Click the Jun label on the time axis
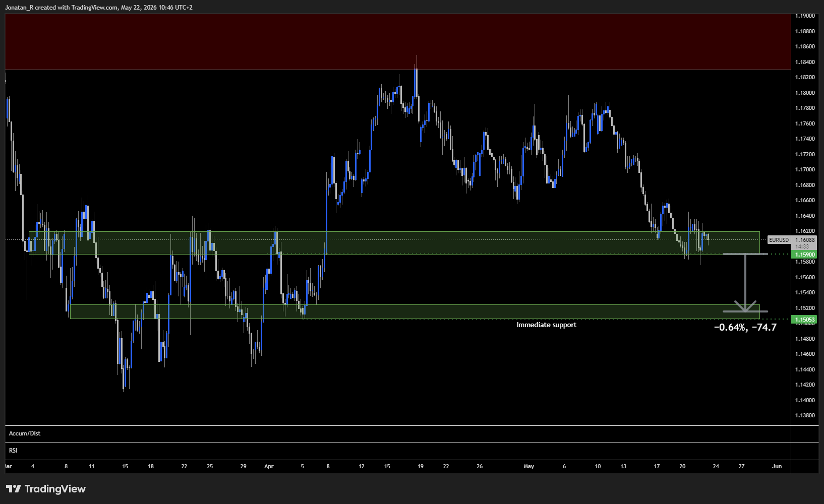Viewport: 824px width, 504px height. pos(777,467)
